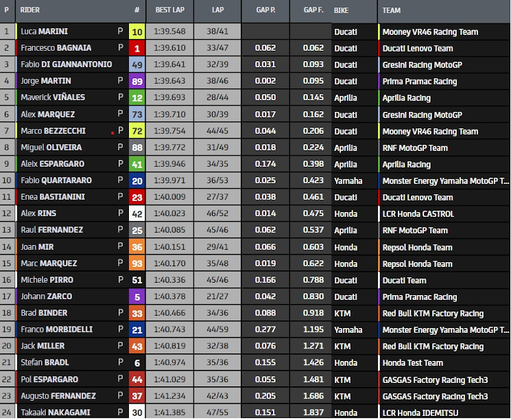Click Luca Marini's yellow number 10 badge
This screenshot has height=420, width=511.
pyautogui.click(x=136, y=32)
